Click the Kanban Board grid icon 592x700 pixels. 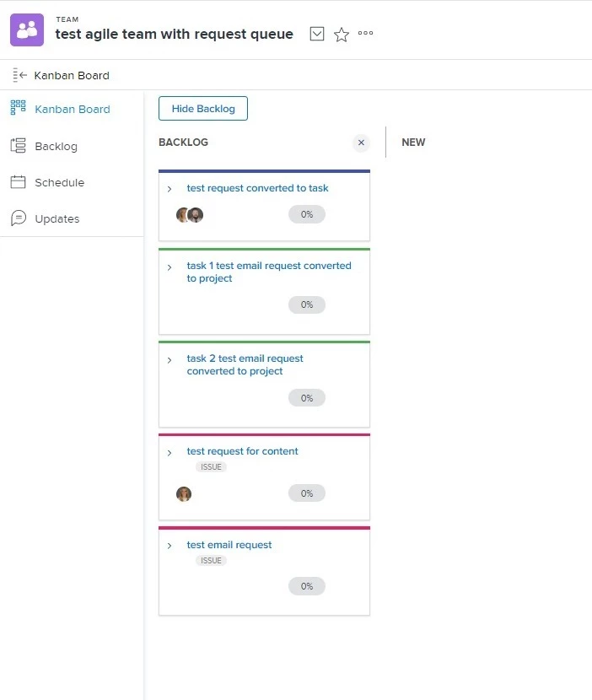coord(19,108)
